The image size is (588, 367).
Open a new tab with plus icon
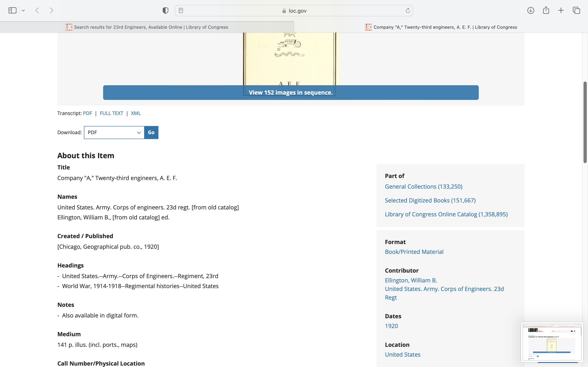tap(561, 10)
